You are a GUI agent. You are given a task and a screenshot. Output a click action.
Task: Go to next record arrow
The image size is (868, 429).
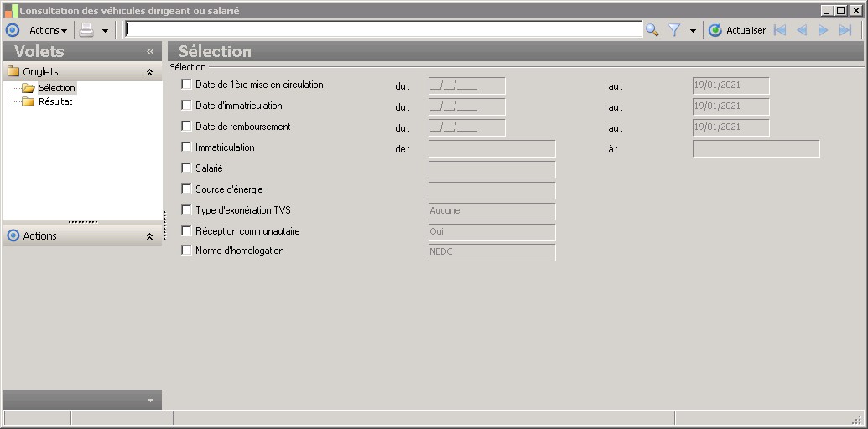tap(824, 30)
